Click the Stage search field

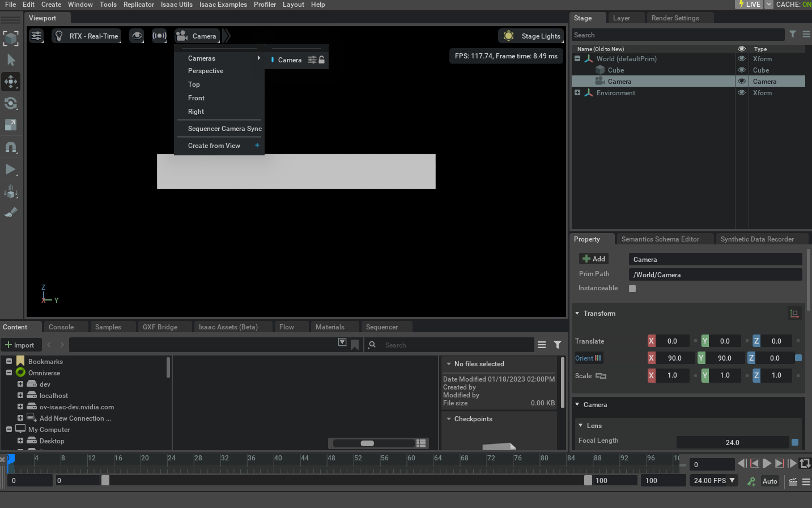[678, 35]
